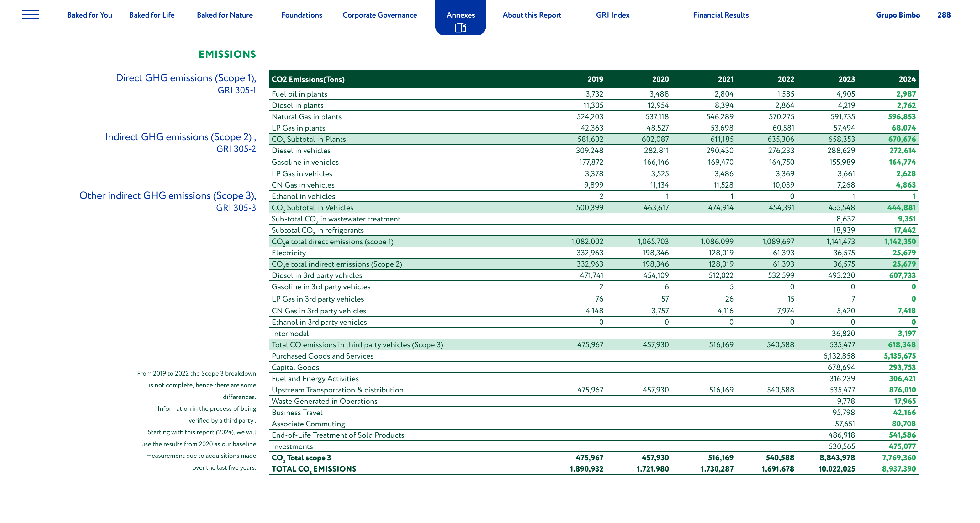
Task: Click the 2021 column header
Action: (725, 79)
